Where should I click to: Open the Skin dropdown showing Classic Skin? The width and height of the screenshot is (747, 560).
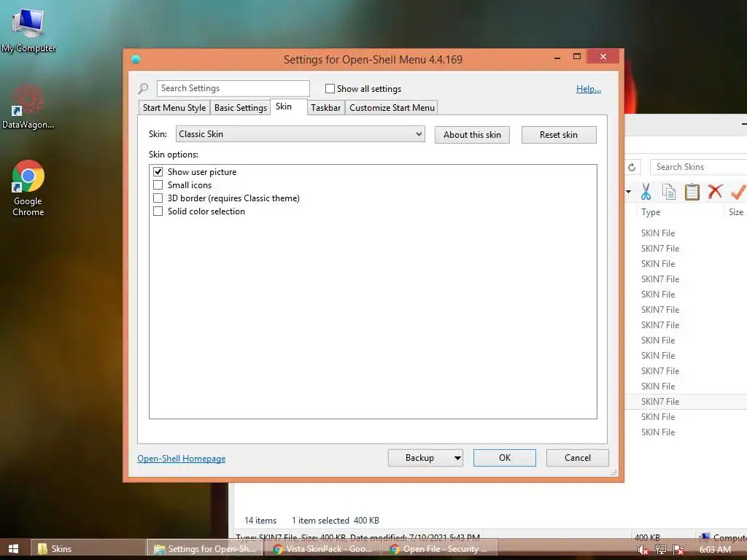300,134
